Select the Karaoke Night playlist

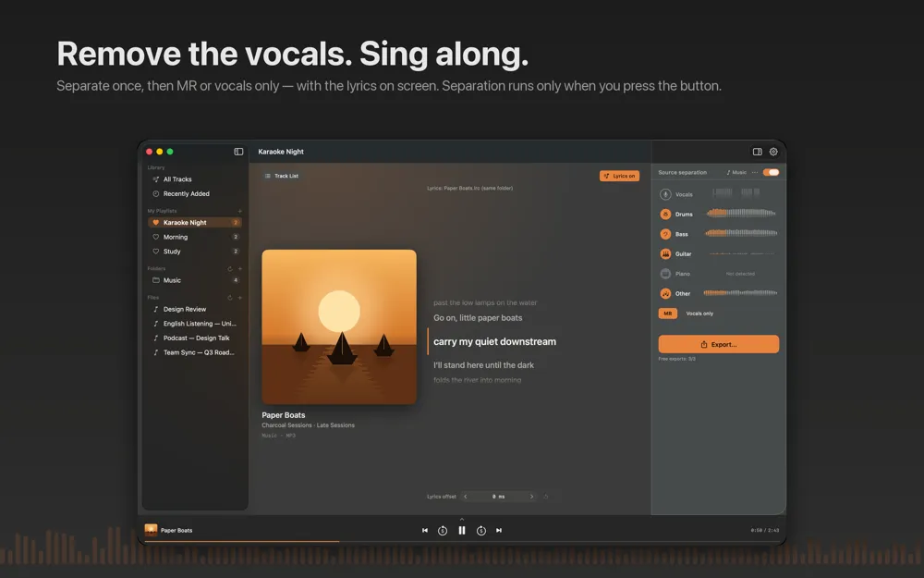(x=194, y=222)
